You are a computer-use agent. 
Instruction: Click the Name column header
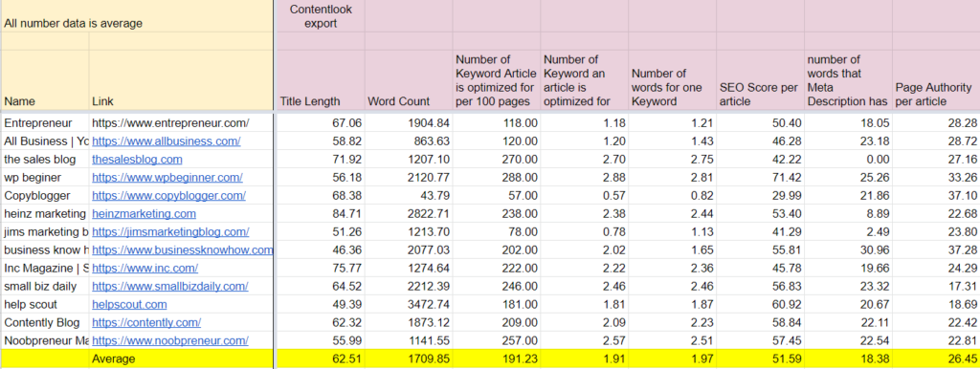point(46,80)
